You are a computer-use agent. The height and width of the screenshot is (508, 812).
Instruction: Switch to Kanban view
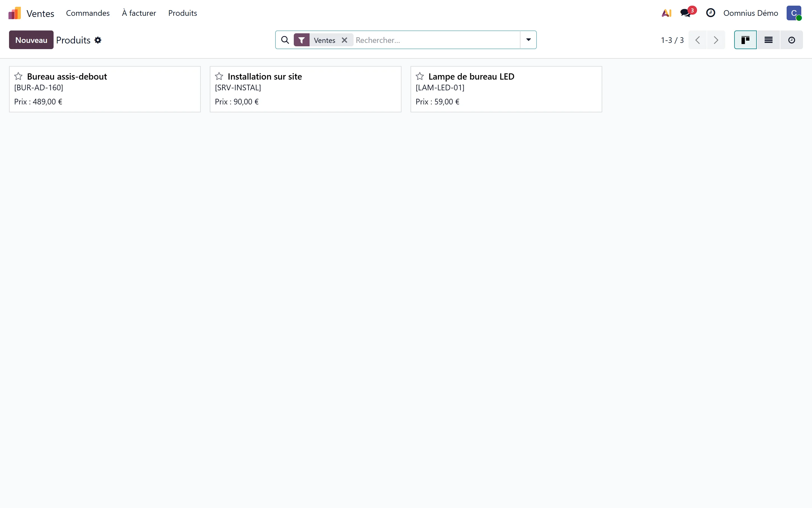[745, 40]
